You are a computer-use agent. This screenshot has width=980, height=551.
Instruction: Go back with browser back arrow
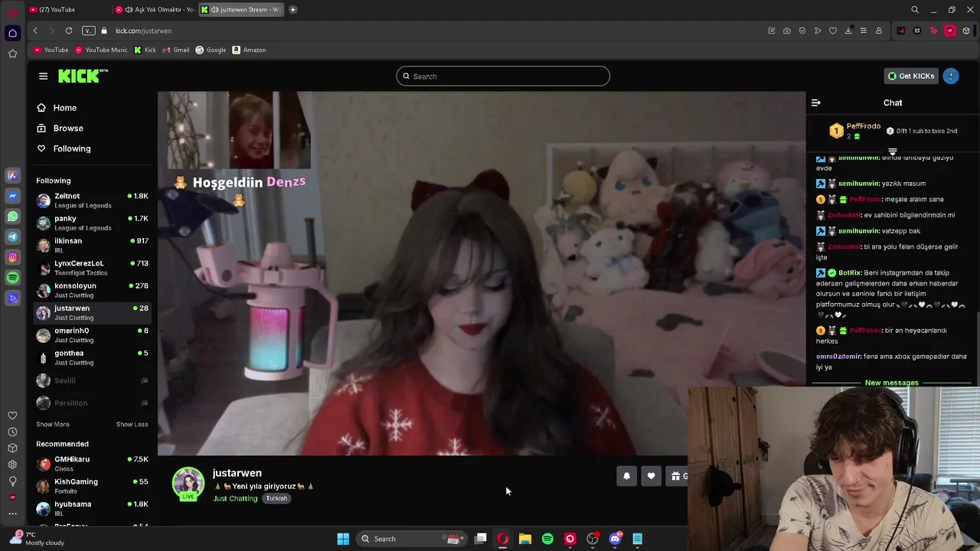click(35, 31)
